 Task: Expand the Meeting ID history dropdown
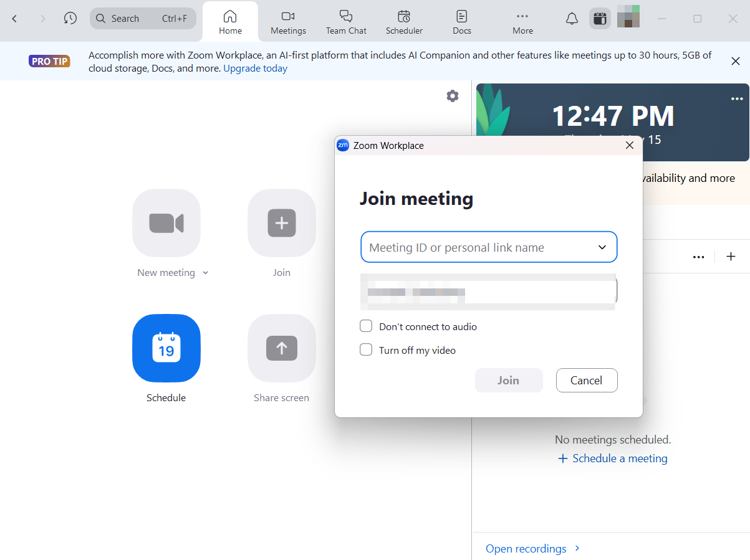[x=602, y=247]
